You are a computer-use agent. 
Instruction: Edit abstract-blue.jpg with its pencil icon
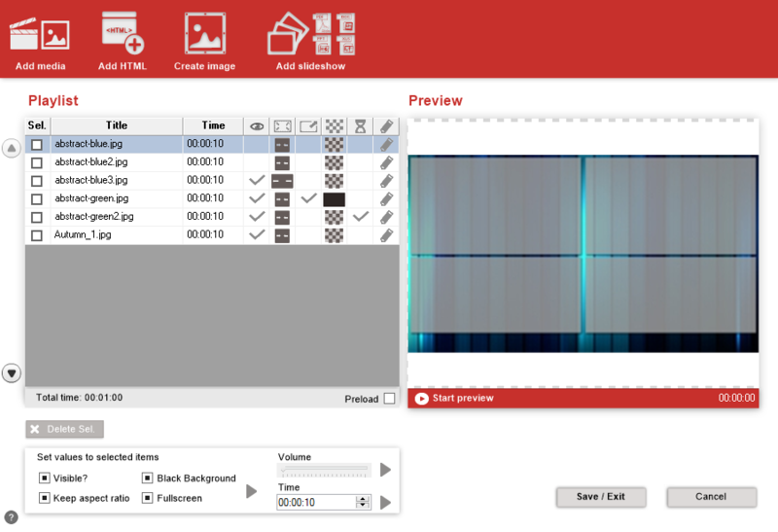click(x=386, y=144)
